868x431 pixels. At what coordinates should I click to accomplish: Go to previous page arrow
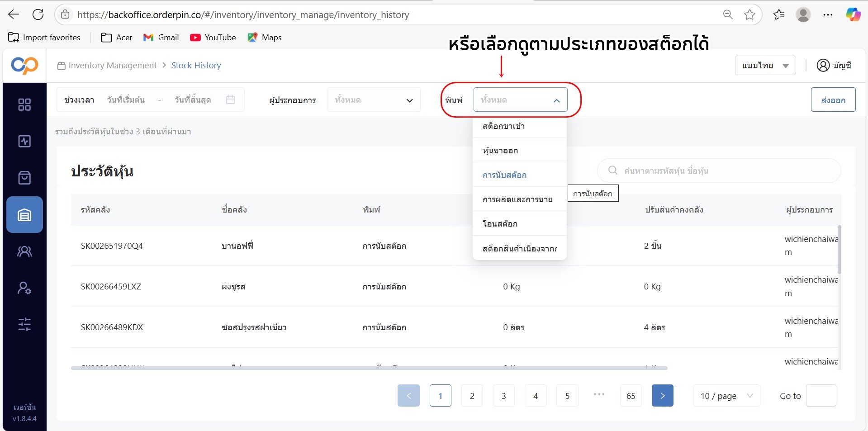click(408, 396)
